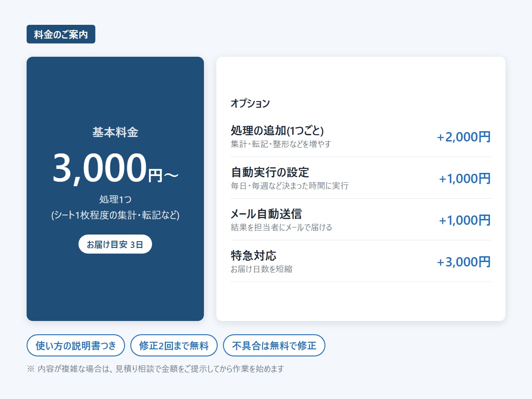Select the 不具合は無料で修正 tag
The height and width of the screenshot is (399, 532).
(274, 345)
